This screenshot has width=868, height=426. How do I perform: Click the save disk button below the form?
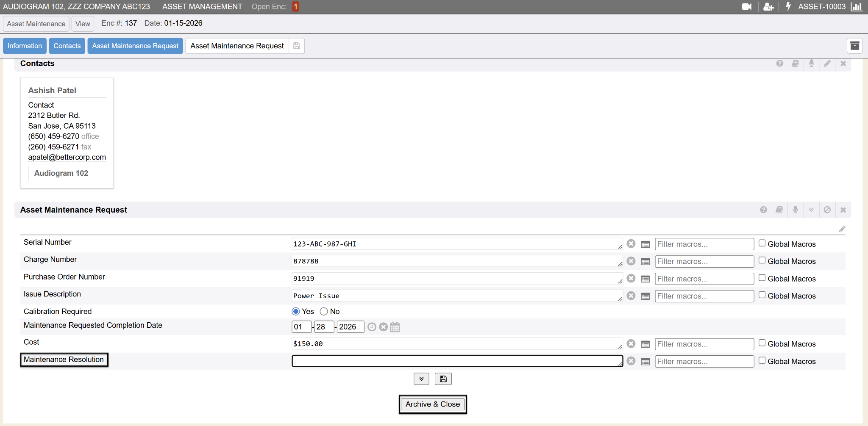[x=443, y=379]
